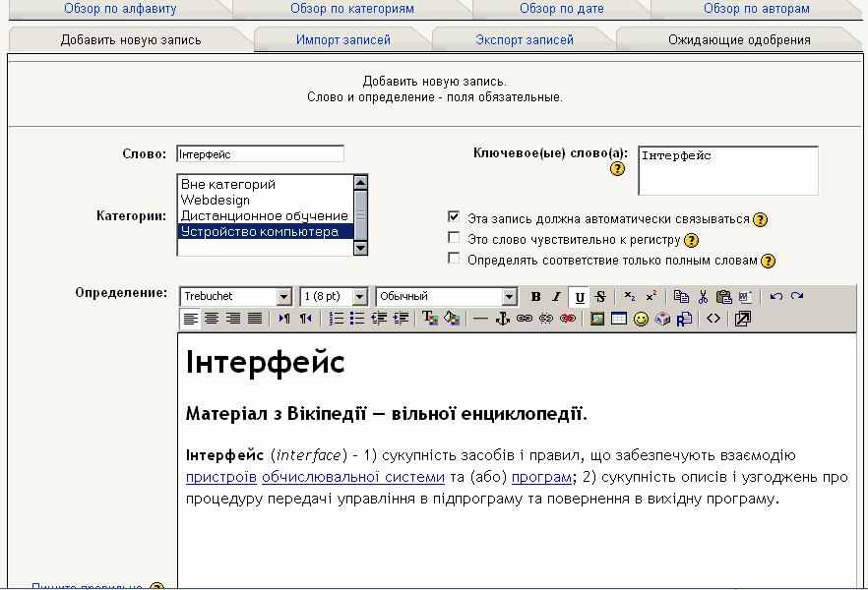Undo the last editor action
This screenshot has width=868, height=590.
(x=776, y=296)
